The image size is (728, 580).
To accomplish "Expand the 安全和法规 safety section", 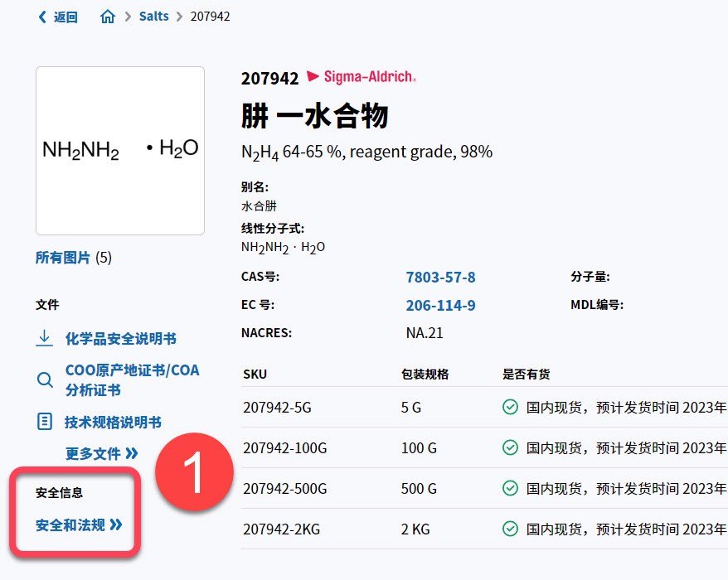I will click(79, 524).
